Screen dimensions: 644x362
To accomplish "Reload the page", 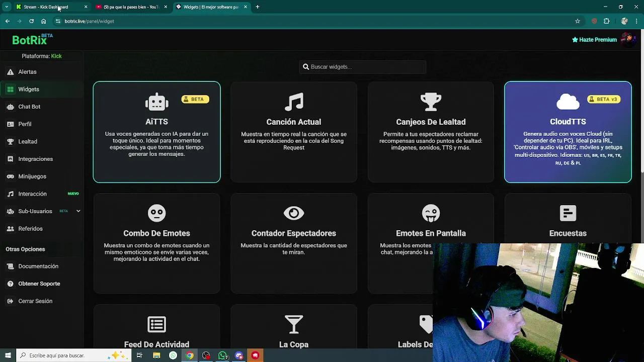I will coord(31,21).
